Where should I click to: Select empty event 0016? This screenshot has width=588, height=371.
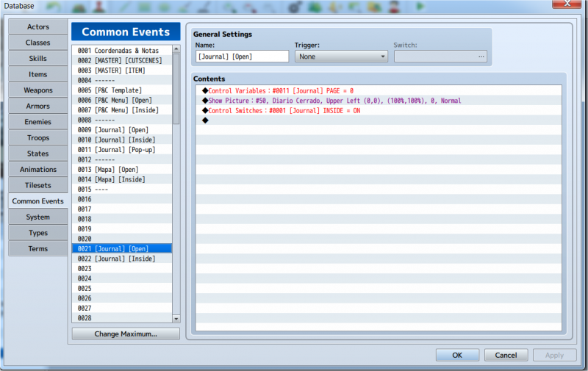click(x=122, y=199)
